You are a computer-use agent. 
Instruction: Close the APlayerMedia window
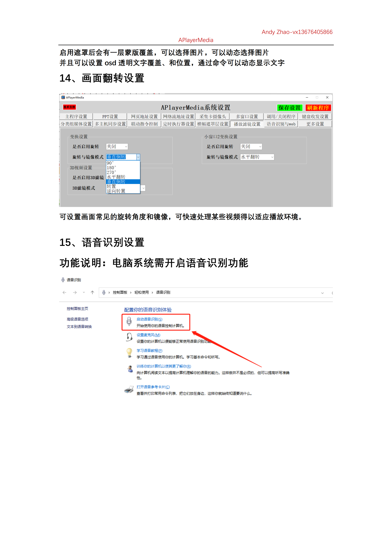point(327,98)
